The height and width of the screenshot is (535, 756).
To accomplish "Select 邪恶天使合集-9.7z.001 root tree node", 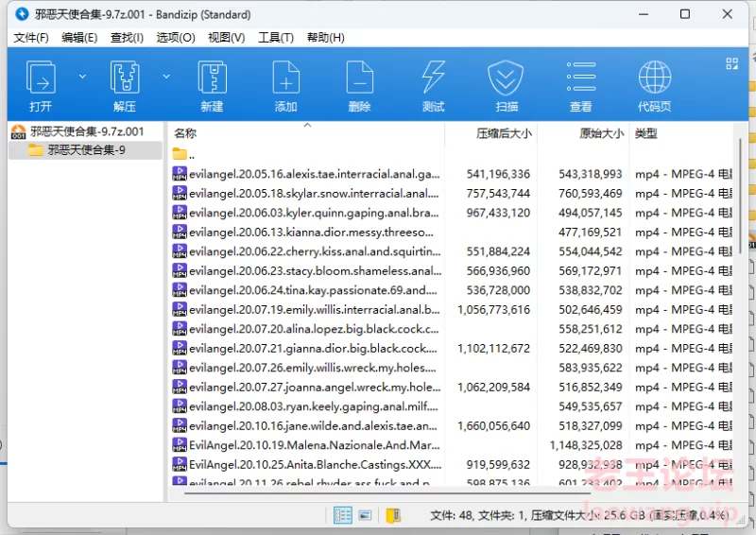I will click(x=87, y=131).
